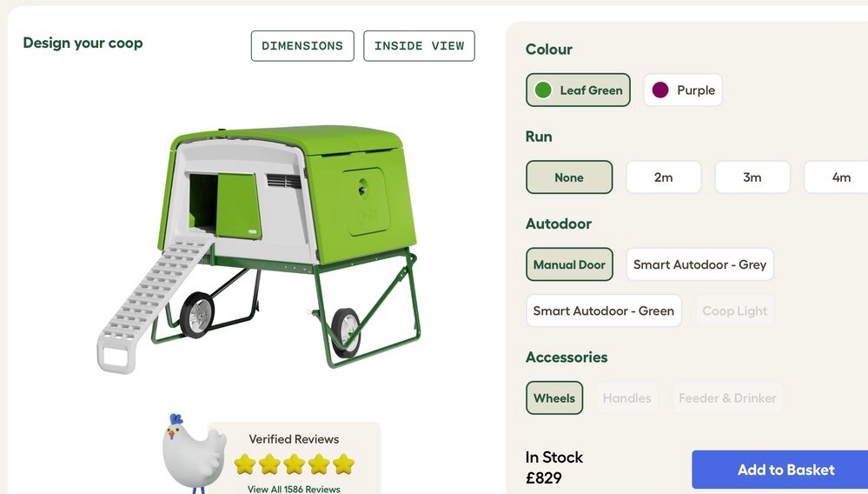The width and height of the screenshot is (868, 494).
Task: Choose the Purple colour option
Action: pos(683,90)
